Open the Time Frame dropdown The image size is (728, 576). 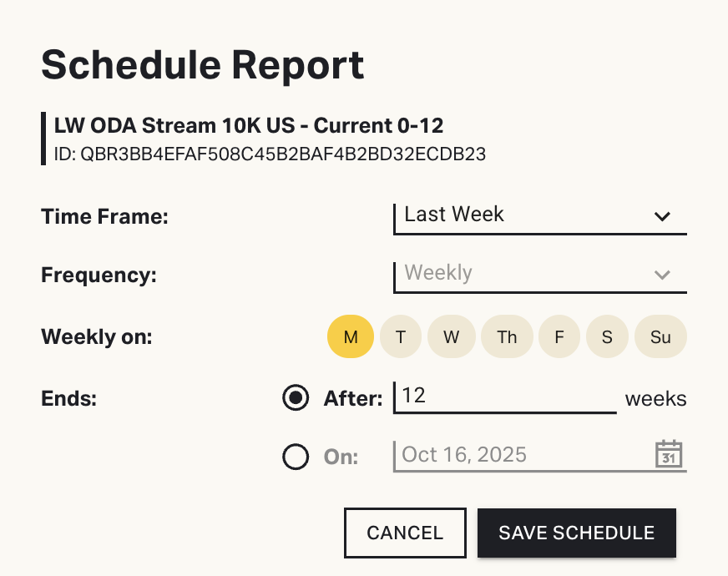click(x=538, y=215)
